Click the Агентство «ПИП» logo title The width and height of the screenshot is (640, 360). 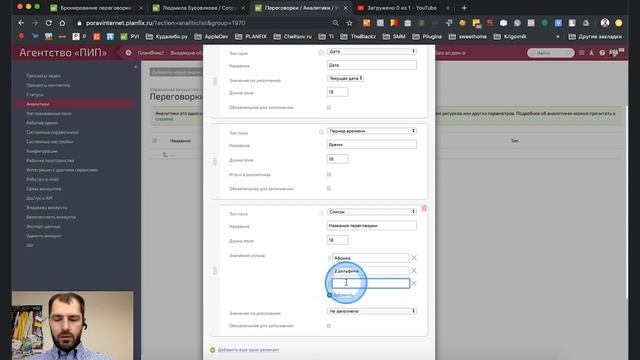pos(63,53)
